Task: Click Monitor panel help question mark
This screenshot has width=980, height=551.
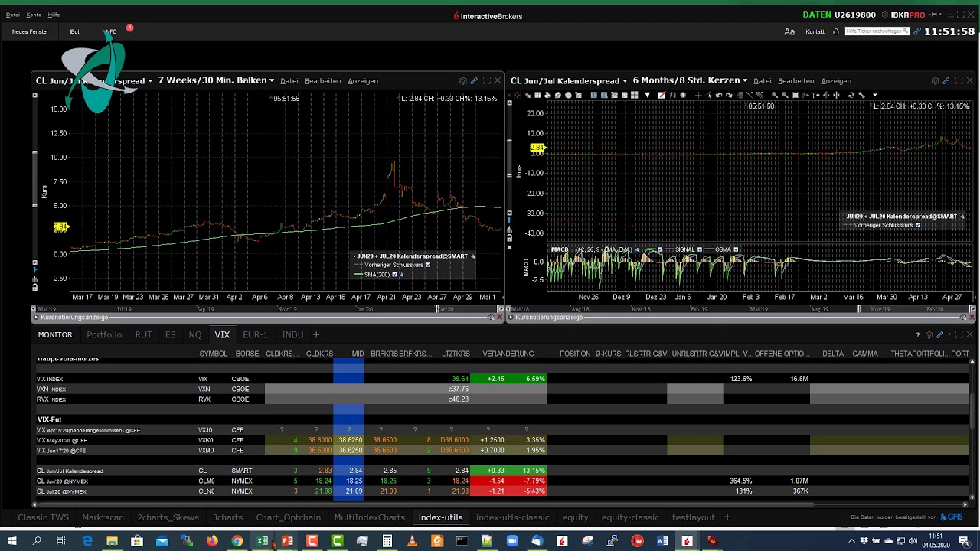Action: 917,335
